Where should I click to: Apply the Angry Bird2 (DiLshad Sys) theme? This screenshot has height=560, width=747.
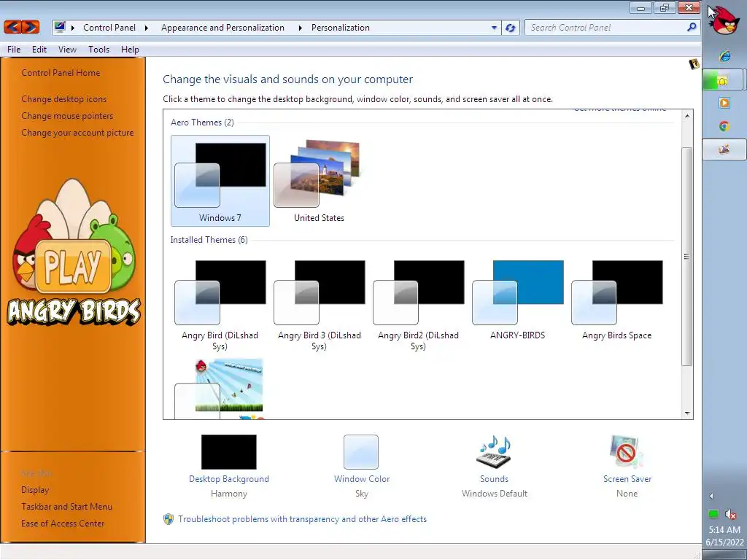tap(418, 305)
